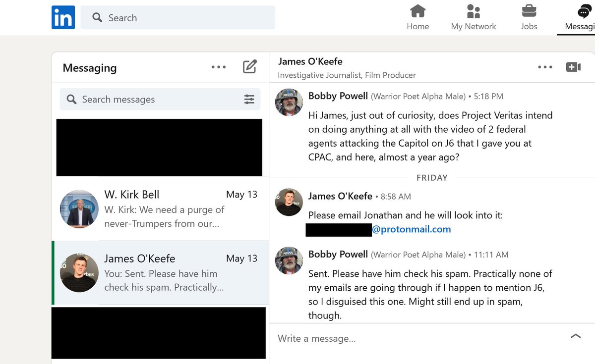
Task: Open the Home navigation icon
Action: pyautogui.click(x=417, y=11)
